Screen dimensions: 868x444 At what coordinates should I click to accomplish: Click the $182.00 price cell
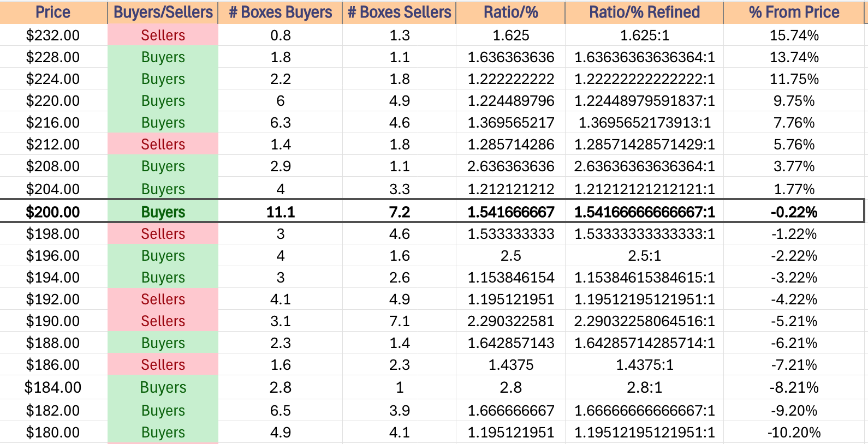coord(53,410)
